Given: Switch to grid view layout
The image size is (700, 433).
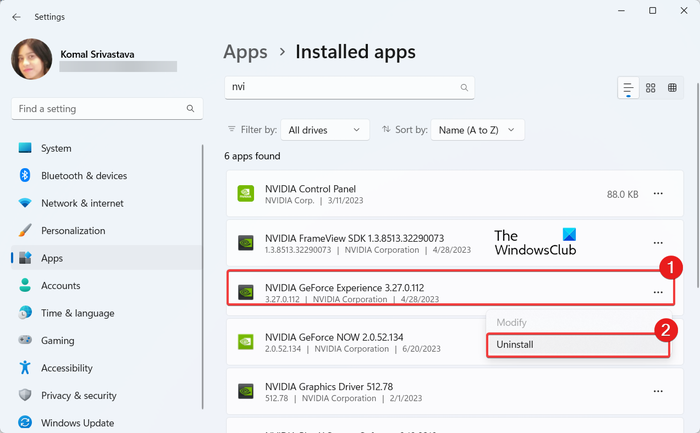Looking at the screenshot, I should point(651,88).
